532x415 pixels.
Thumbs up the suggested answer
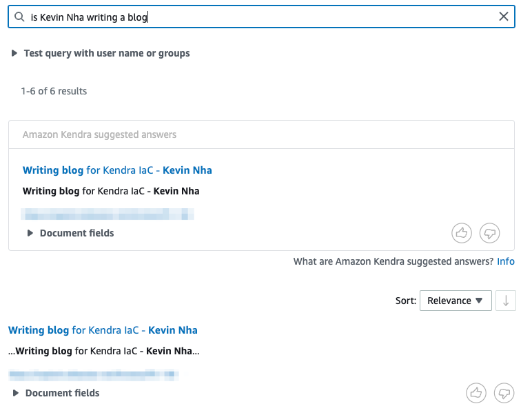462,233
